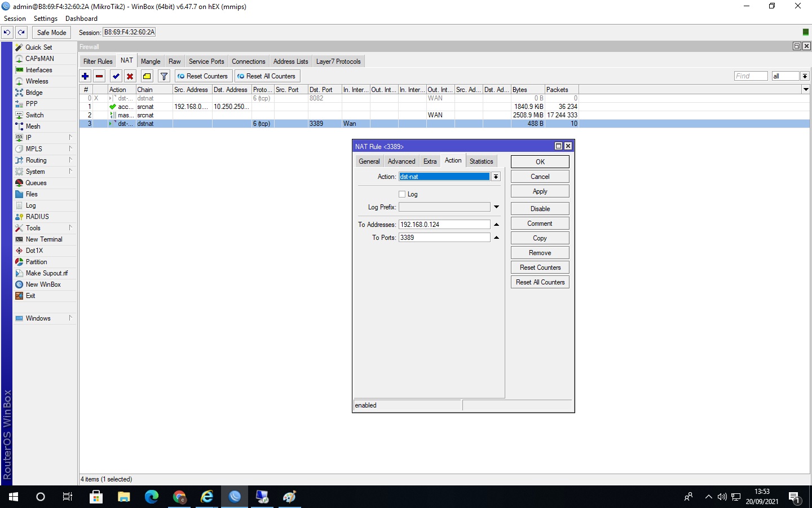Image resolution: width=812 pixels, height=508 pixels.
Task: Open Files in sidebar
Action: coord(32,194)
